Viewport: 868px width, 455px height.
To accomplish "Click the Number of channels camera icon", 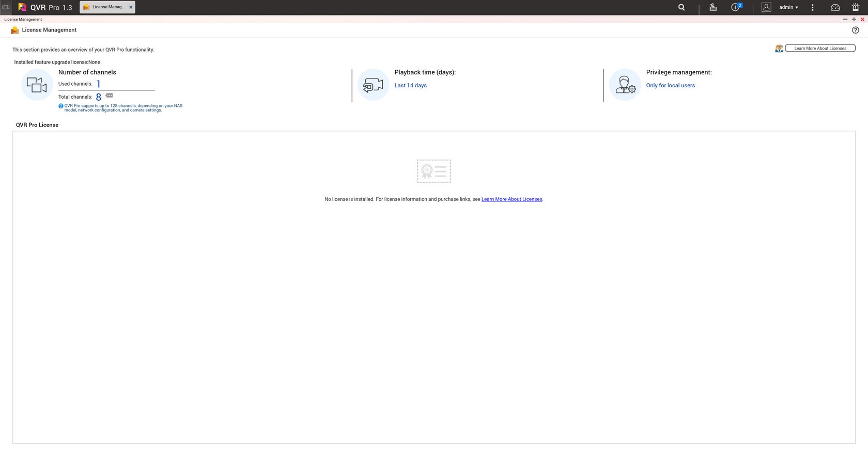I will (x=37, y=85).
